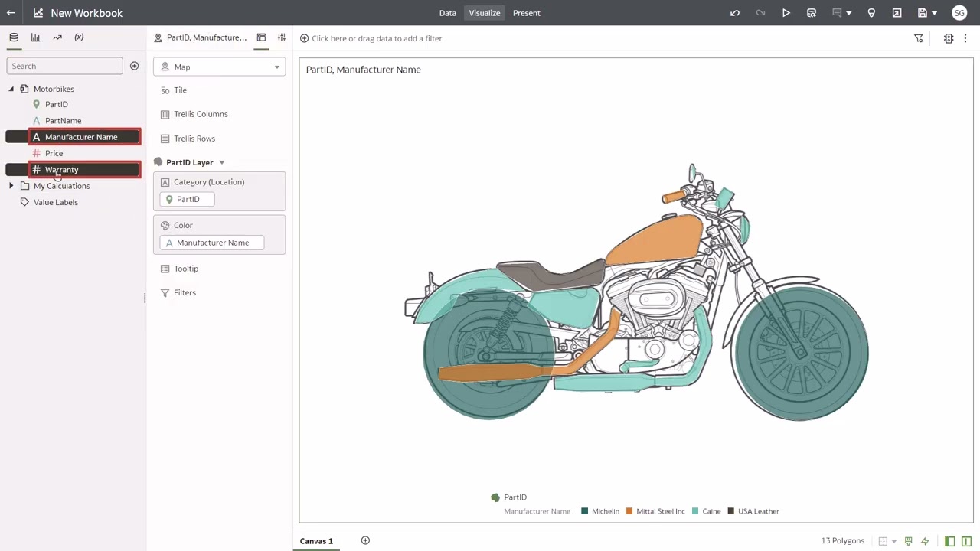Expand the My Calculations folder
Viewport: 980px width, 551px height.
[x=11, y=186]
